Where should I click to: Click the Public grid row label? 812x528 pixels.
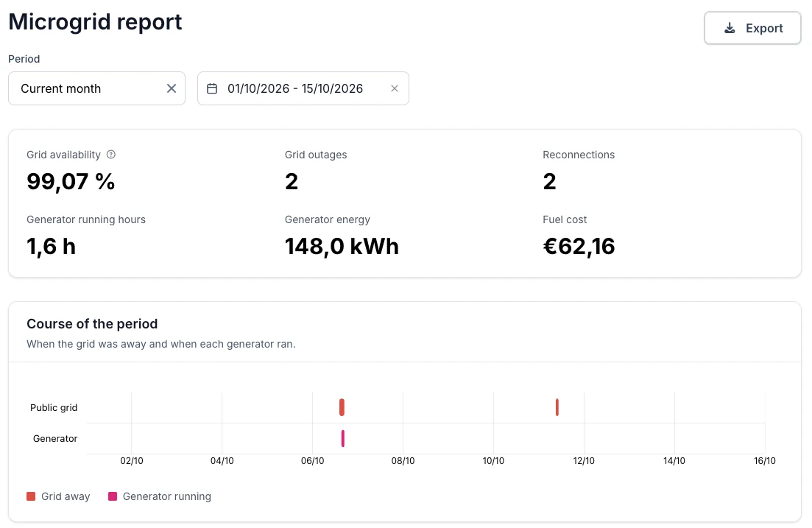[x=54, y=407]
